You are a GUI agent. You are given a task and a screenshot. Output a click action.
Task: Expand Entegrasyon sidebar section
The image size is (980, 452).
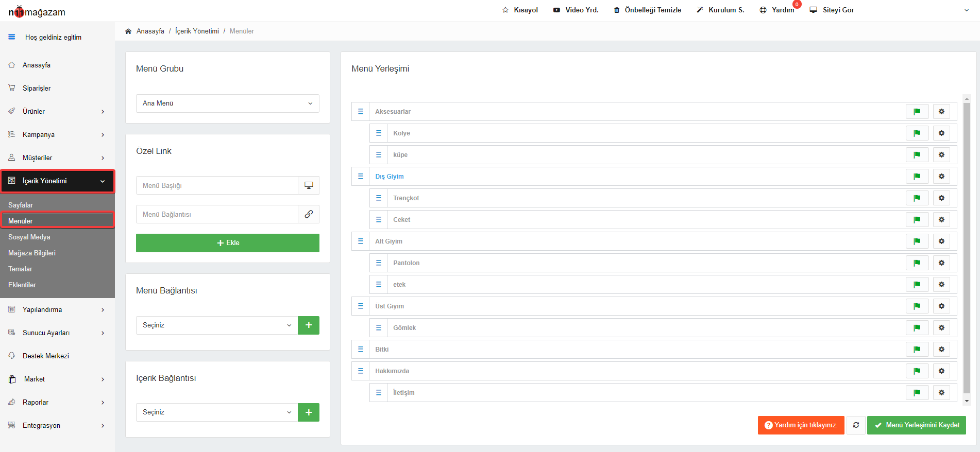pyautogui.click(x=57, y=425)
